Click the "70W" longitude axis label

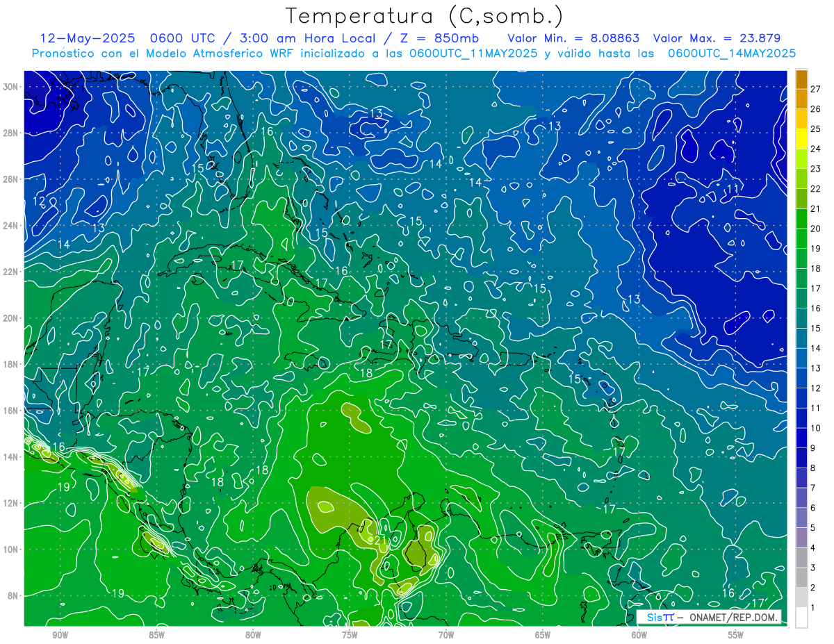click(x=446, y=635)
